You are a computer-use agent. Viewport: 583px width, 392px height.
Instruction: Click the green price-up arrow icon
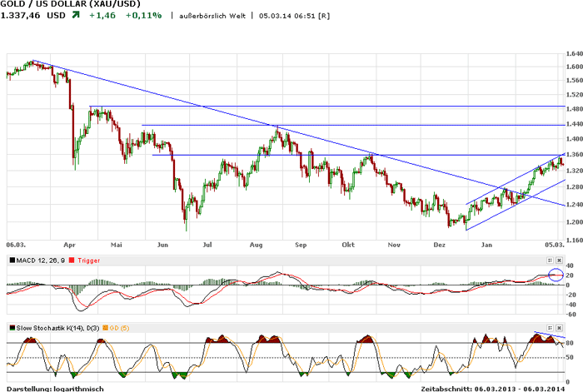click(77, 16)
